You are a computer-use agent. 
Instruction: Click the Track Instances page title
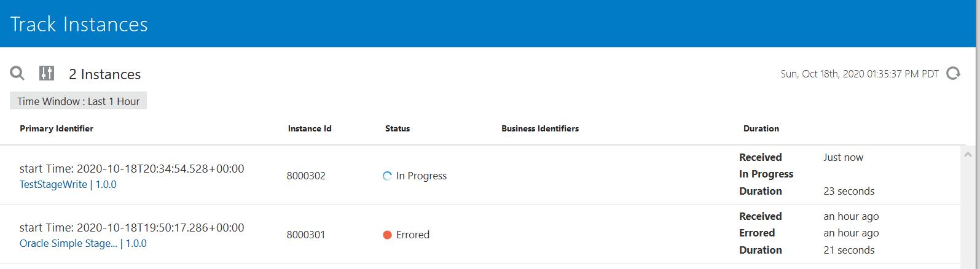tap(79, 24)
